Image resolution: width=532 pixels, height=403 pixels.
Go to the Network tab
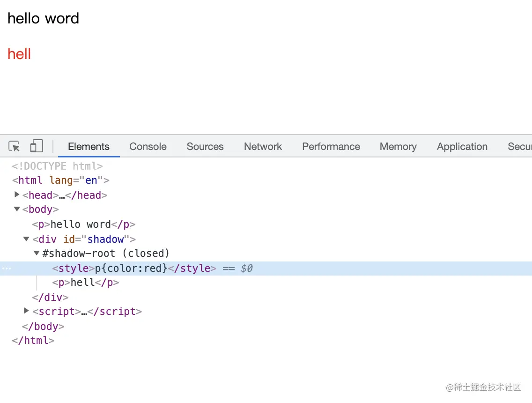(x=263, y=147)
